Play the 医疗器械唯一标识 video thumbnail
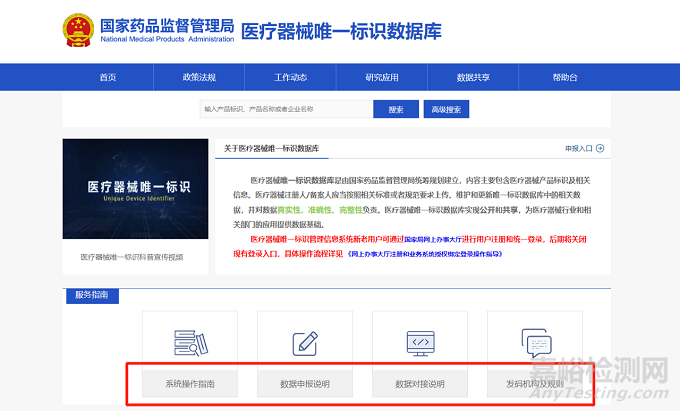Screen dimensions: 680x411 pyautogui.click(x=132, y=190)
